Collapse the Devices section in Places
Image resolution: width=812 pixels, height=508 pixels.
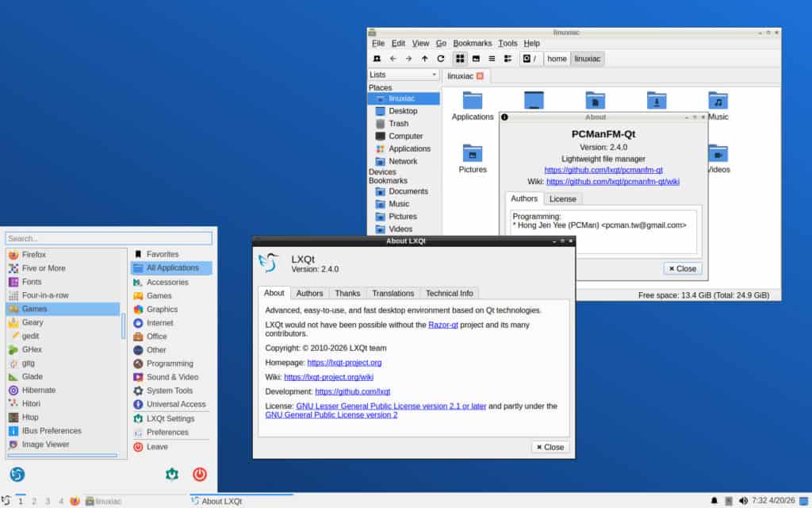pos(386,171)
